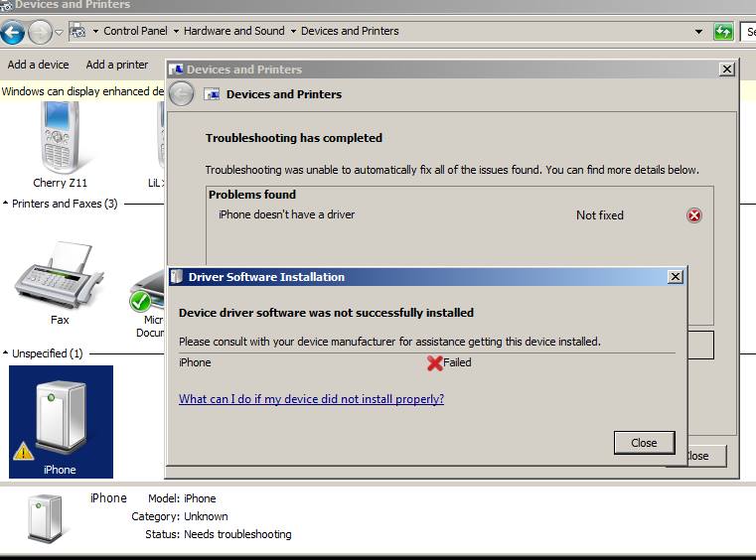Click the Needs troubleshooting status text
The image size is (756, 560).
tap(237, 534)
